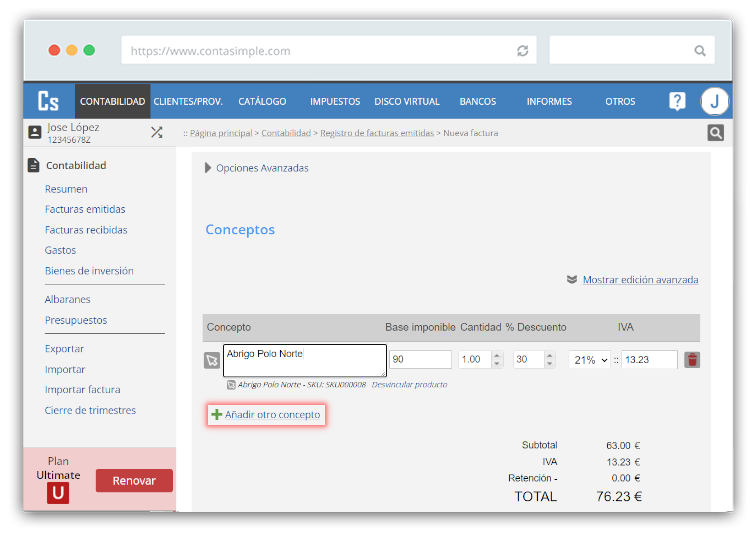
Task: Click the Base imponible field
Action: [x=420, y=360]
